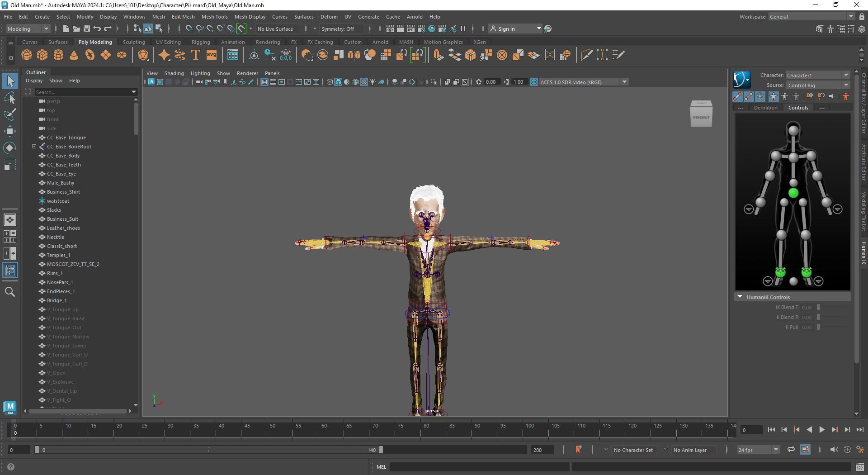Image resolution: width=868 pixels, height=475 pixels.
Task: Click the Save scene icon
Action: 86,28
